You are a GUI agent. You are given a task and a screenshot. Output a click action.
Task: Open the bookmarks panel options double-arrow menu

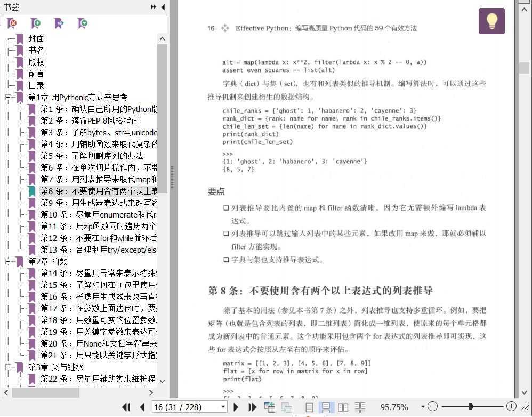[154, 7]
